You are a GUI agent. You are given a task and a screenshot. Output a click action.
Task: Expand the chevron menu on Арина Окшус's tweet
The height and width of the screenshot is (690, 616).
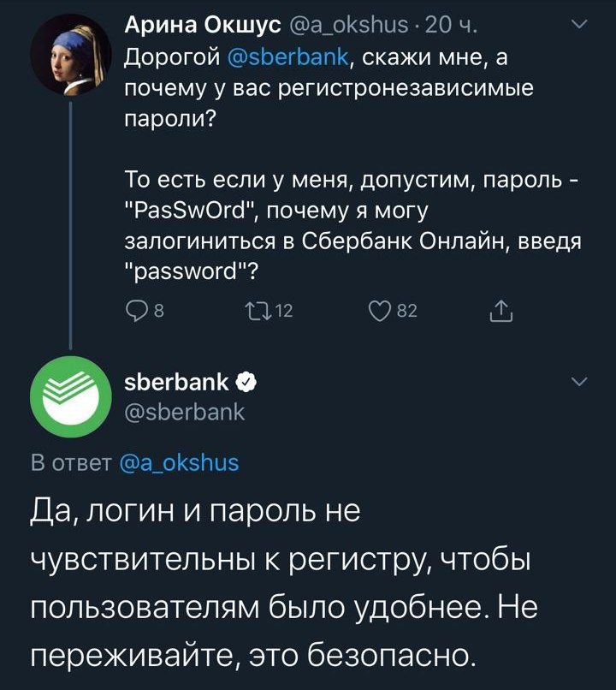click(577, 27)
